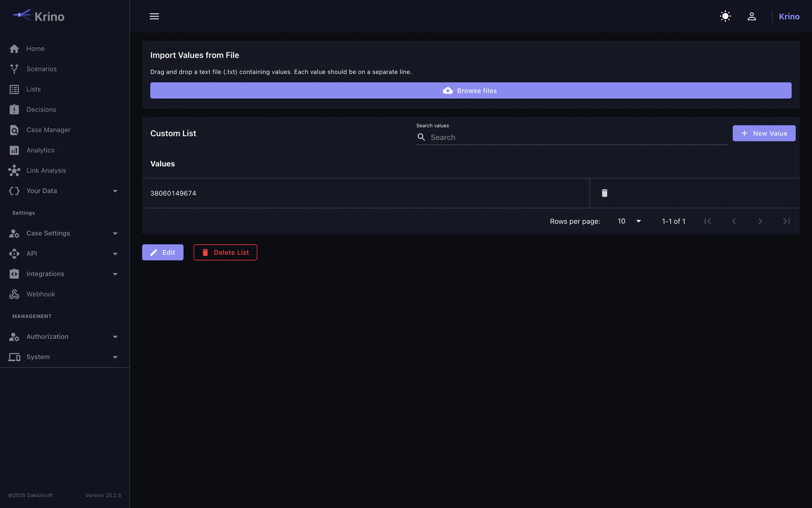Toggle the light/dark theme sun icon
Screen dimensions: 812x508
(725, 16)
